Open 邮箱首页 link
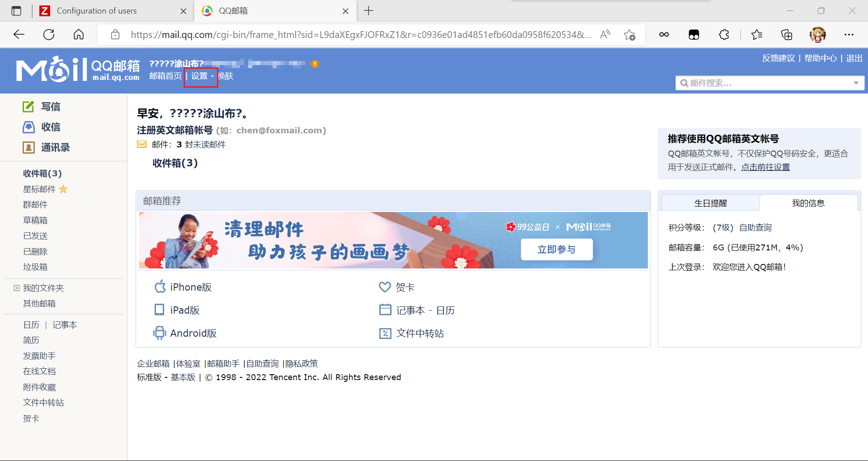The height and width of the screenshot is (461, 868). (x=165, y=76)
